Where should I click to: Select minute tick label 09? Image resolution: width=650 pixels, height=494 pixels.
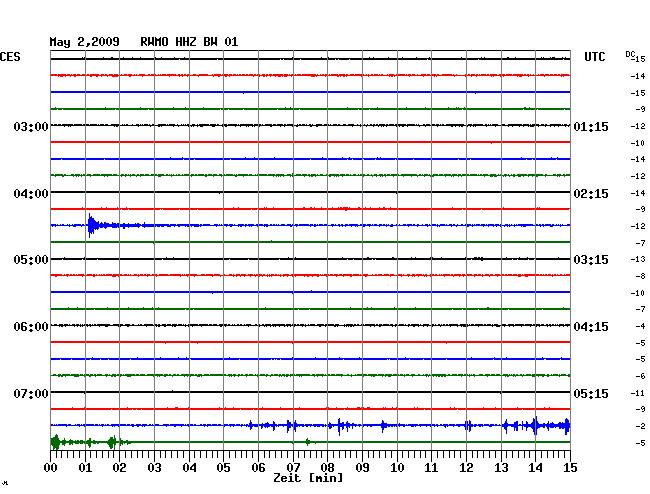(x=362, y=468)
